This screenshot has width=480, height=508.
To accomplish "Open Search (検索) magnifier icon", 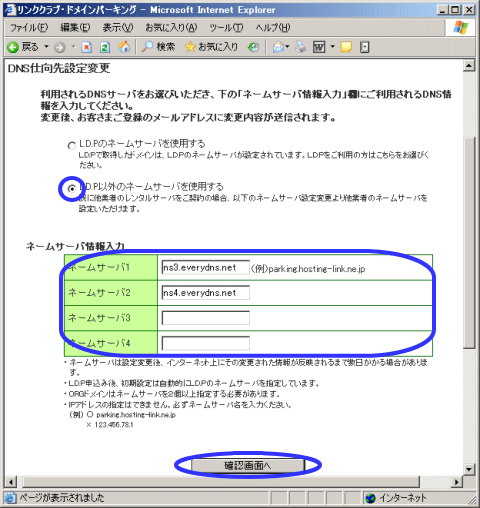I will (x=147, y=47).
